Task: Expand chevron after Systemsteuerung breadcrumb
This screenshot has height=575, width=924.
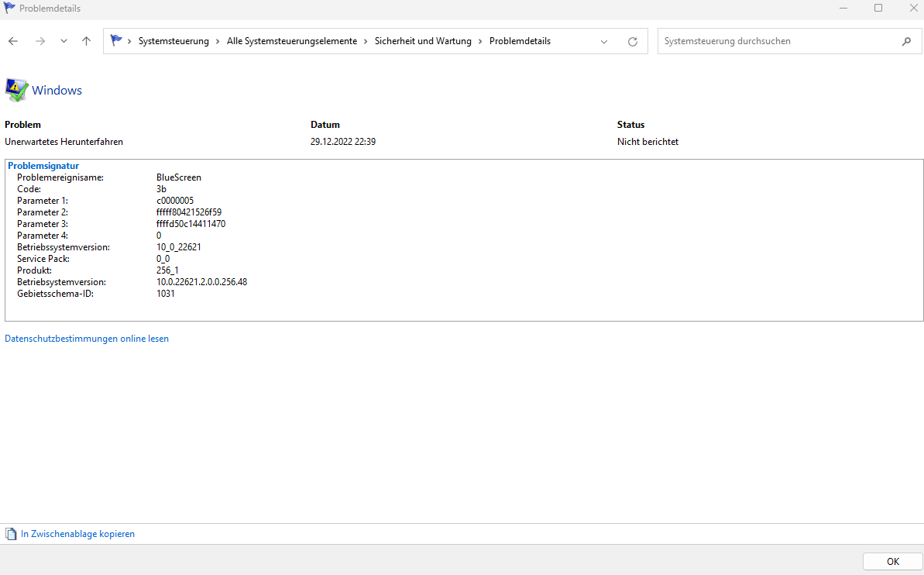Action: pos(218,41)
